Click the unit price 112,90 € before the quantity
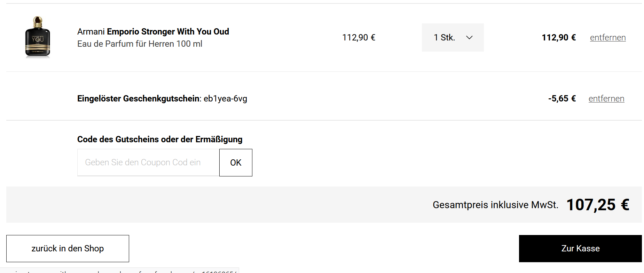This screenshot has width=644, height=273. pos(359,38)
